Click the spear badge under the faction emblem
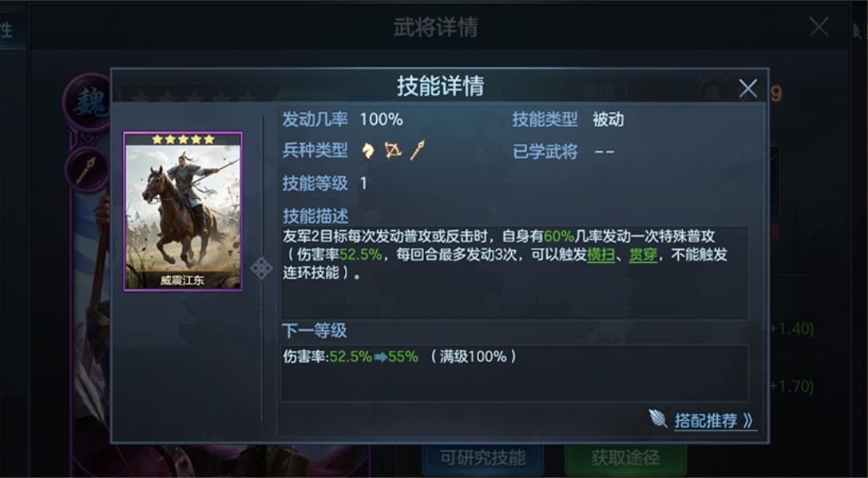The height and width of the screenshot is (478, 868). click(x=87, y=170)
